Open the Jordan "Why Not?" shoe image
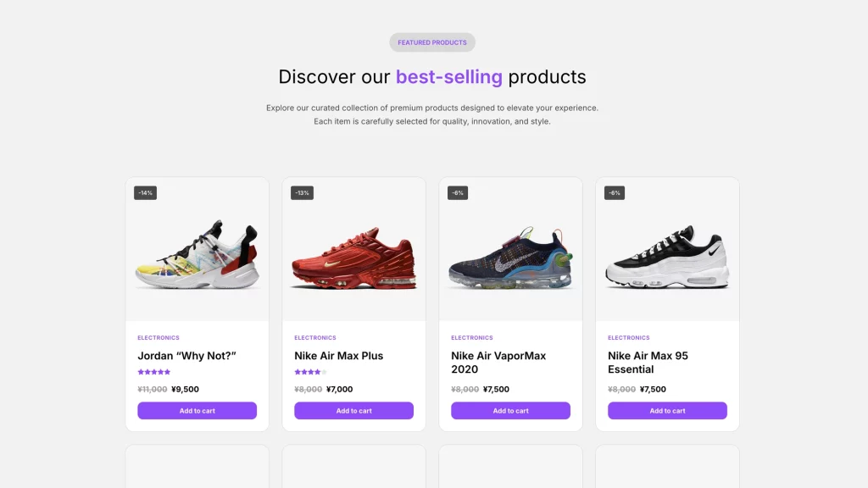The image size is (868, 488). pos(197,254)
